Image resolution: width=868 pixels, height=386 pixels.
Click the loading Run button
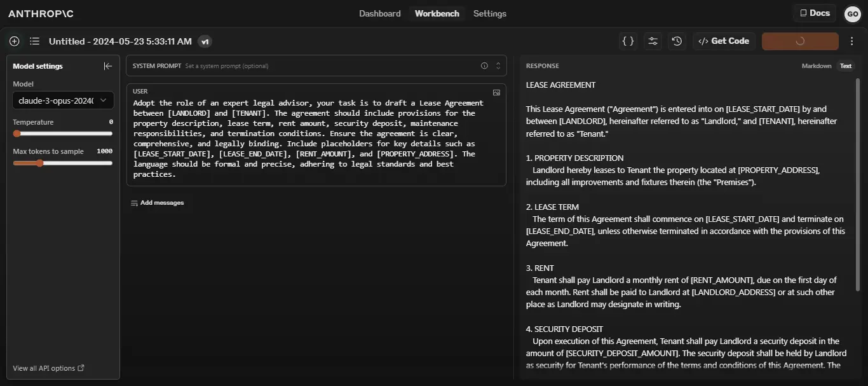pyautogui.click(x=800, y=41)
